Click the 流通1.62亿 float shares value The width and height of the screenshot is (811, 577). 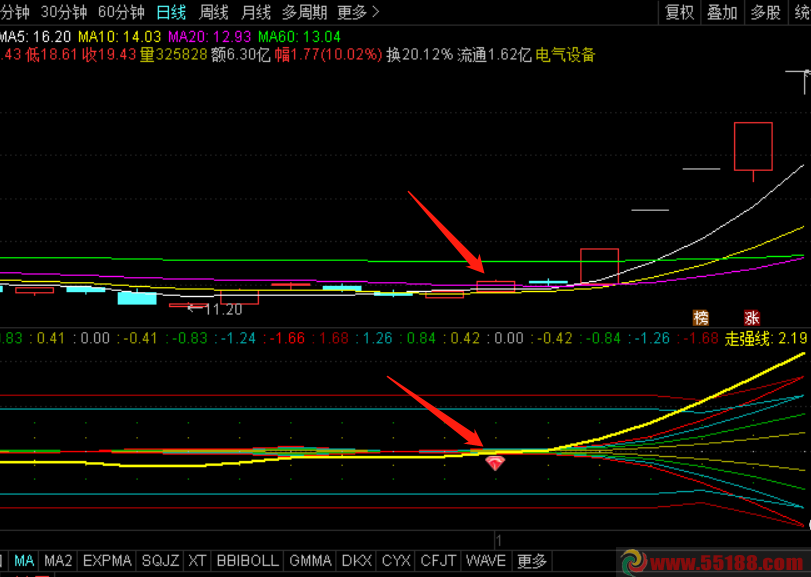coord(494,54)
